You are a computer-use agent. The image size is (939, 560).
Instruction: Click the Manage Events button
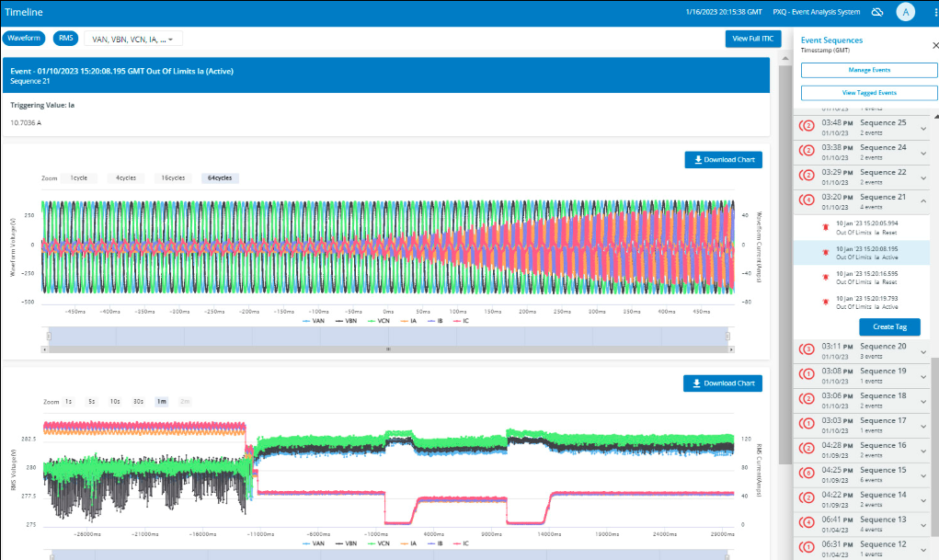click(869, 70)
